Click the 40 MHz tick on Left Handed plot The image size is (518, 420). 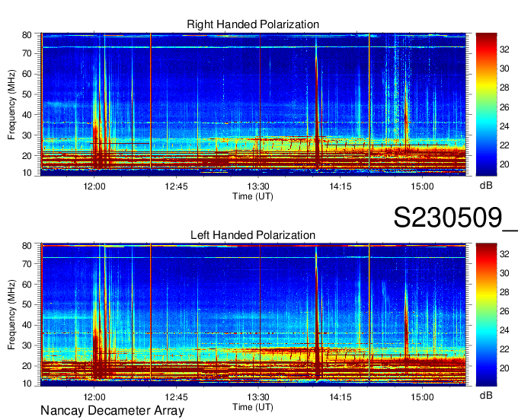click(27, 325)
